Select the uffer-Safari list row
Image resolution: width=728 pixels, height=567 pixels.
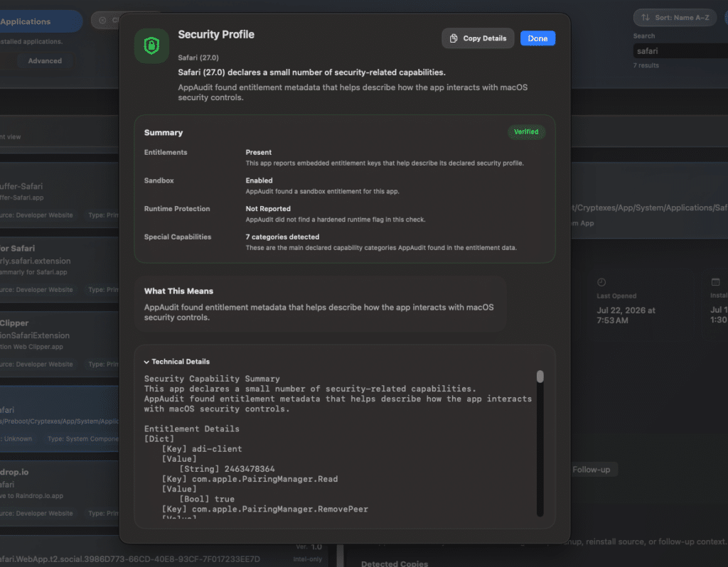(60, 195)
